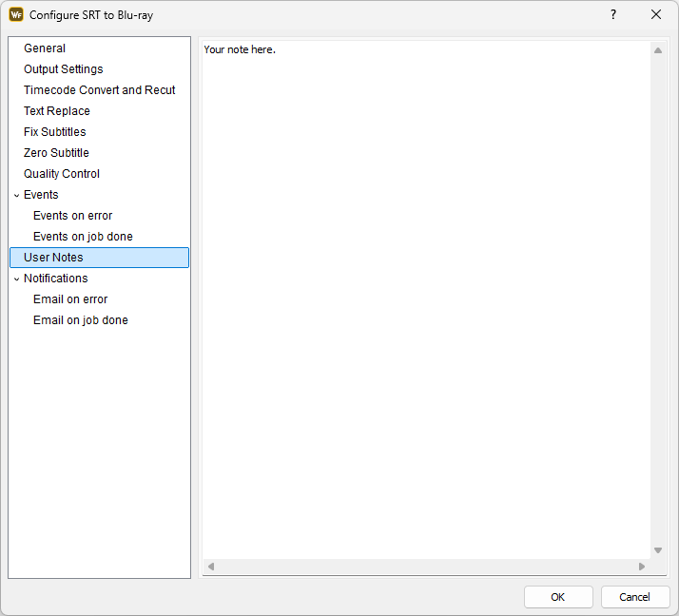Click the scroll down arrow in notes
The width and height of the screenshot is (679, 616).
pos(657,550)
